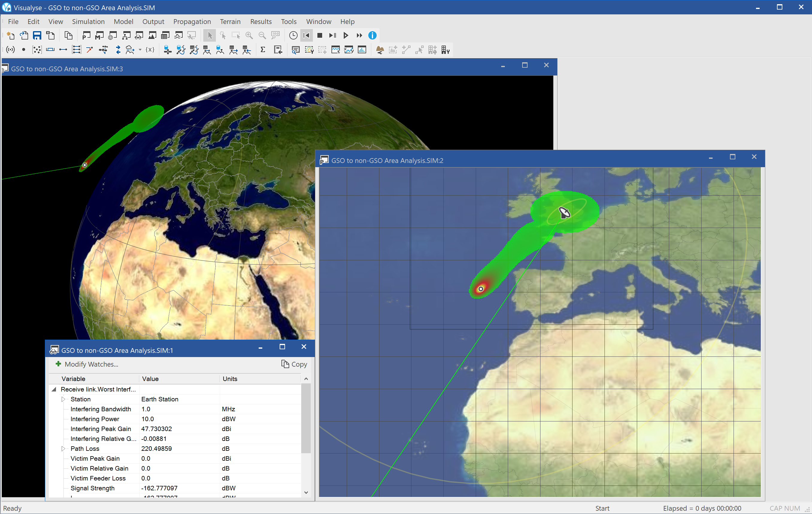Open simulation time clock icon
This screenshot has height=514, width=812.
click(x=293, y=35)
